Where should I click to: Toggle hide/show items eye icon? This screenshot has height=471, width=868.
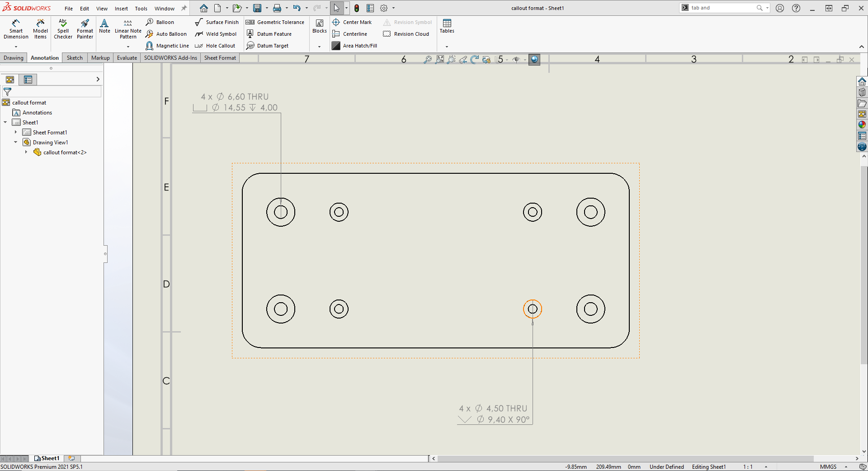tap(516, 59)
